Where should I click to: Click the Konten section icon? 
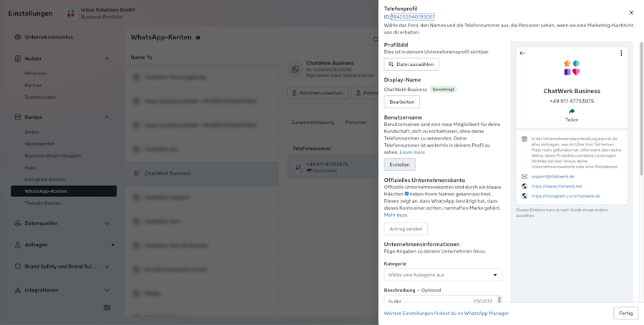pyautogui.click(x=18, y=117)
